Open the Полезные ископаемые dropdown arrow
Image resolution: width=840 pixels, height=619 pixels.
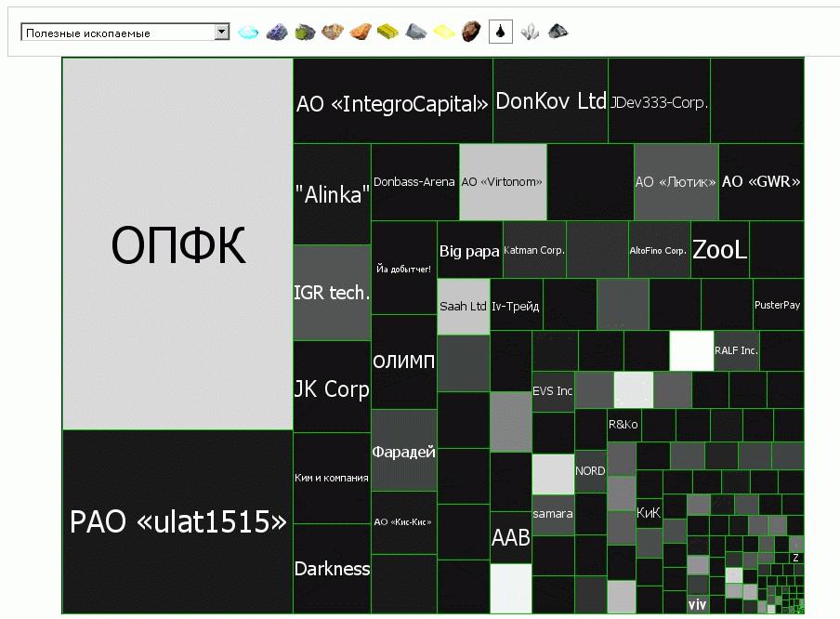[x=221, y=33]
